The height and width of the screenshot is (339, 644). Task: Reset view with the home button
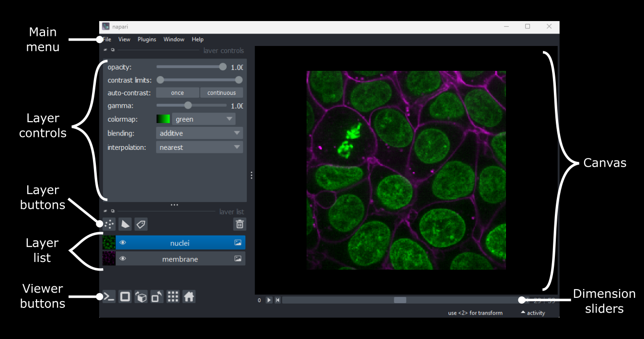pyautogui.click(x=189, y=297)
